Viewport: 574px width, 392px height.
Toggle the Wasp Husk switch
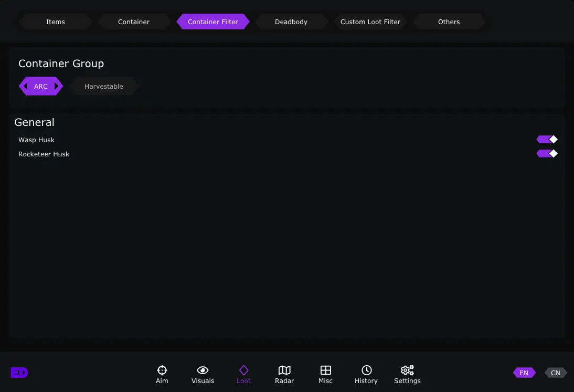(x=547, y=140)
